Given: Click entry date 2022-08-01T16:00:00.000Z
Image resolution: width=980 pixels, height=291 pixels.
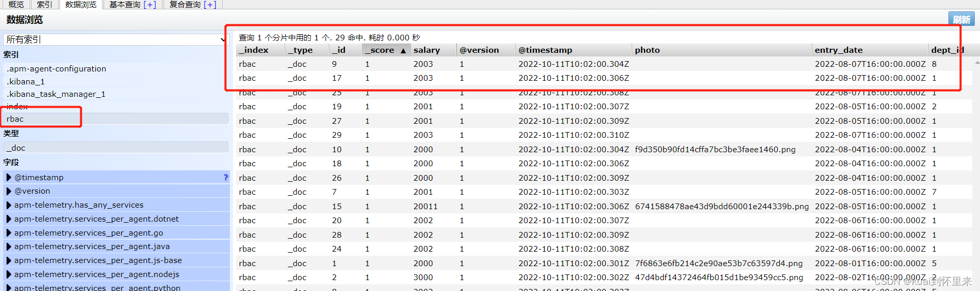Looking at the screenshot, I should pyautogui.click(x=870, y=264).
